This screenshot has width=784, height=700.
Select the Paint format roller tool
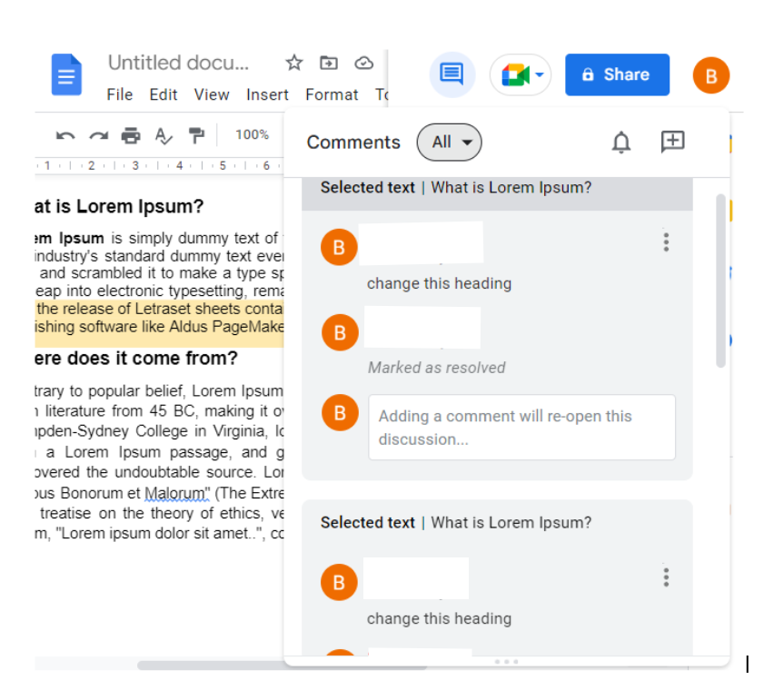pyautogui.click(x=196, y=135)
